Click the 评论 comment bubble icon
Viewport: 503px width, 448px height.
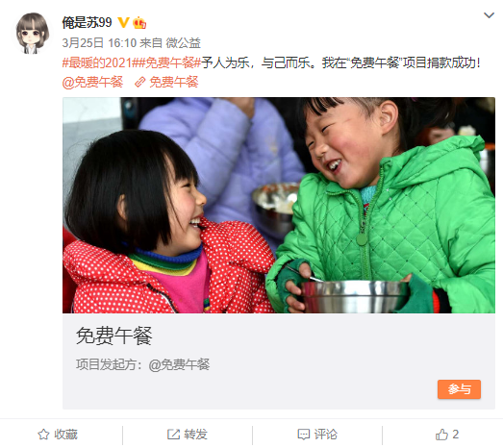coord(304,435)
